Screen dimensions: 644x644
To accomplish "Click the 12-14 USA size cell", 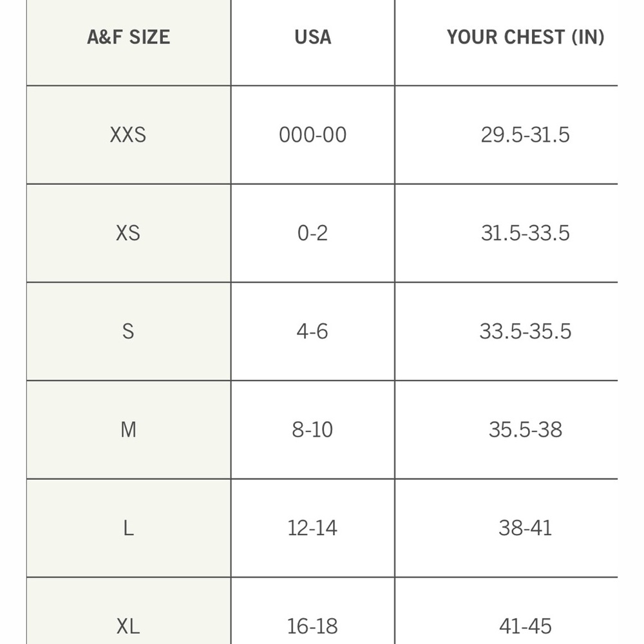I will tap(313, 528).
